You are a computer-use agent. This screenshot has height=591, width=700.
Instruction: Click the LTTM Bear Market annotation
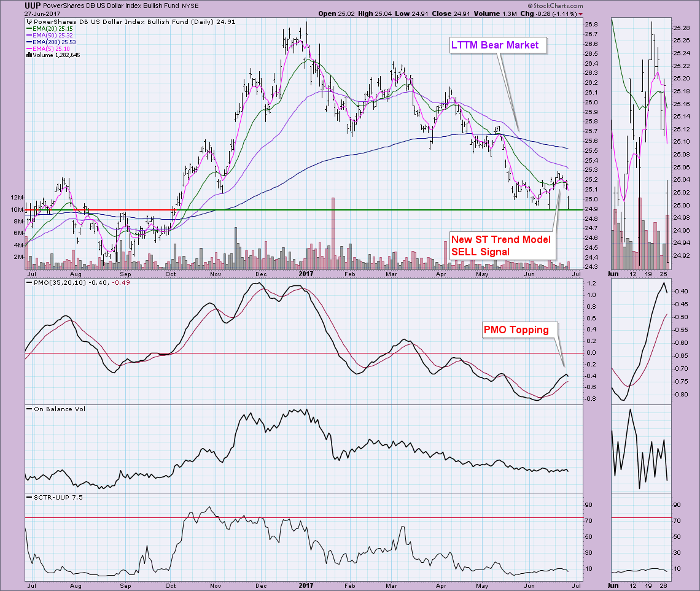pos(498,45)
